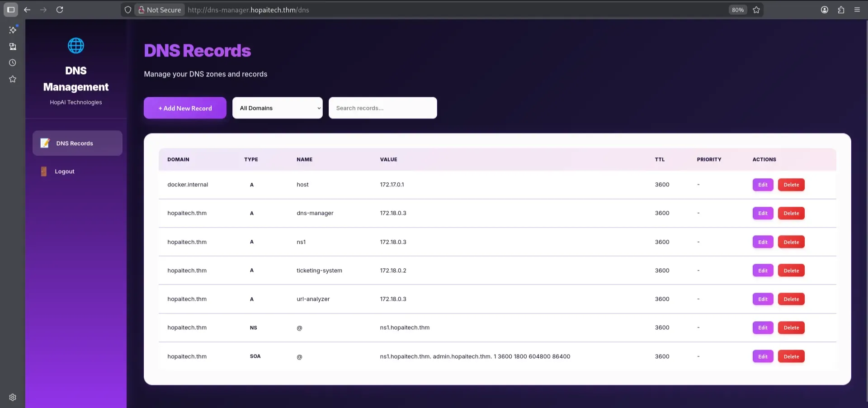This screenshot has height=408, width=868.
Task: Delete the SOA record for hopaitech.thm
Action: click(791, 356)
